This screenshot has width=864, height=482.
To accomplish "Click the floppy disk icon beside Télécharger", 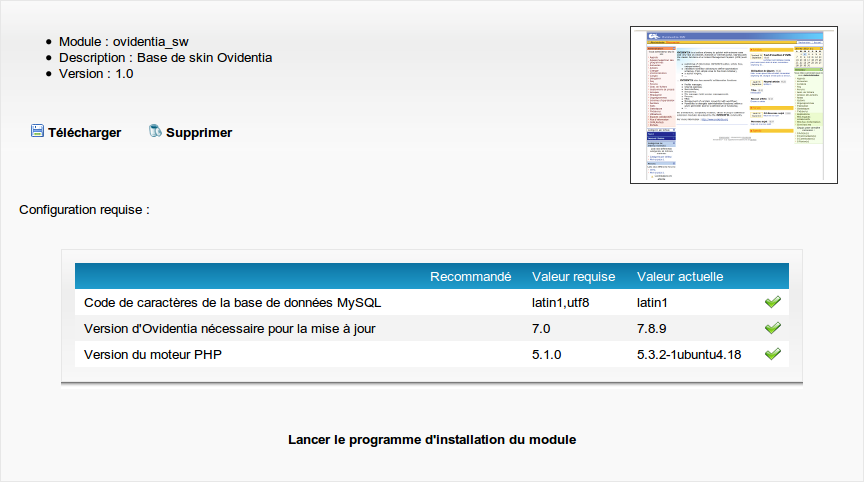I will (x=37, y=132).
